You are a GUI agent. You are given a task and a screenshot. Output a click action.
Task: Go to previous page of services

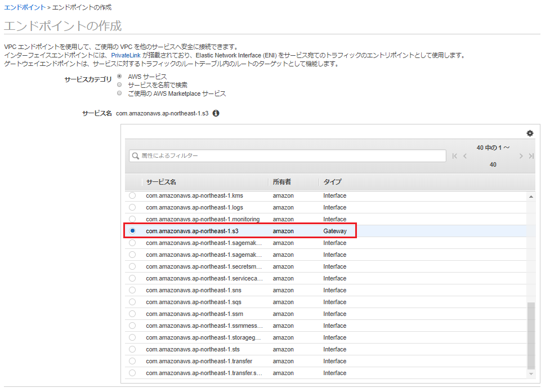(465, 156)
